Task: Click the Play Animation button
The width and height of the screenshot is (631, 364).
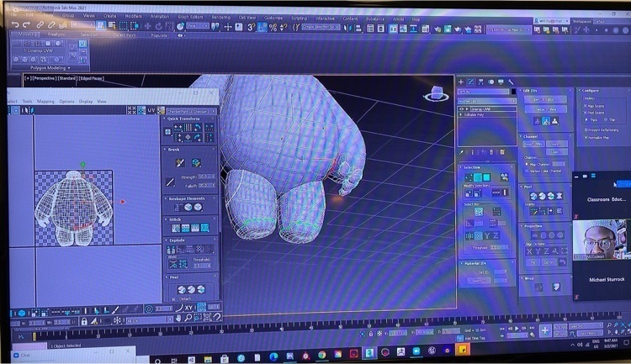Action: [x=517, y=328]
